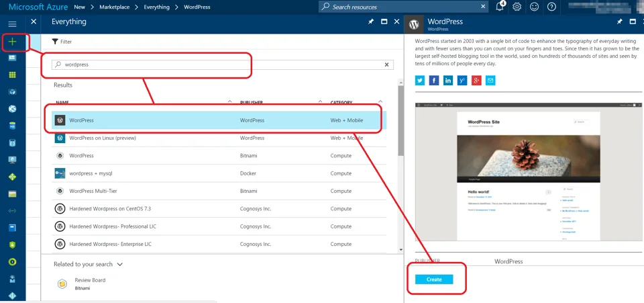Open Resource groups cube icon in sidebar
The width and height of the screenshot is (644, 303).
point(12,91)
